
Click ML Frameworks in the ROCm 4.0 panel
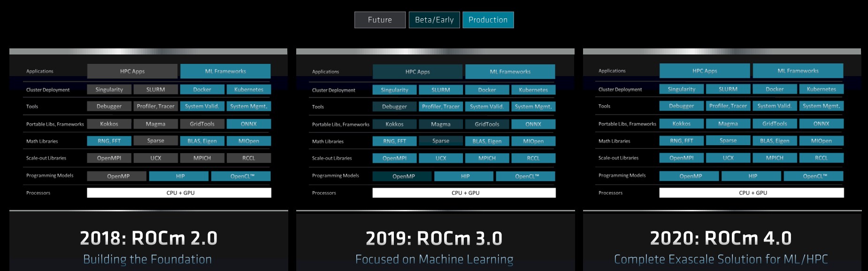[798, 71]
